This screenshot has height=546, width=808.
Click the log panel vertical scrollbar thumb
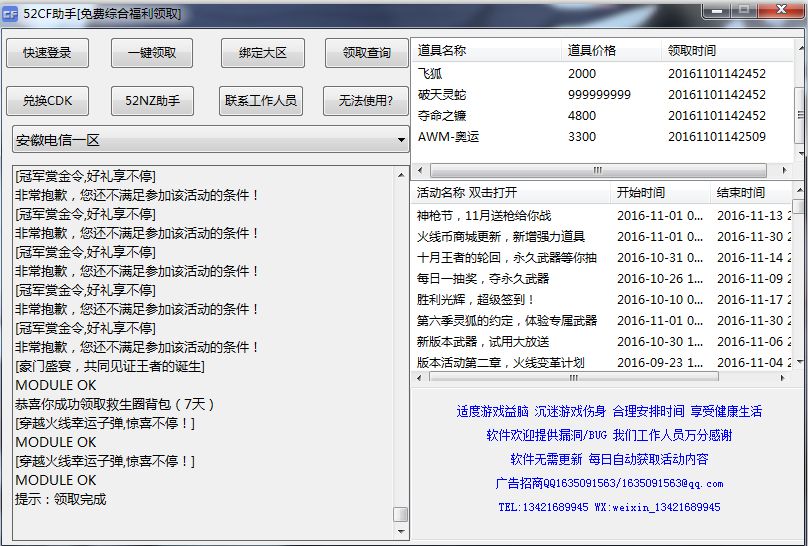click(401, 514)
